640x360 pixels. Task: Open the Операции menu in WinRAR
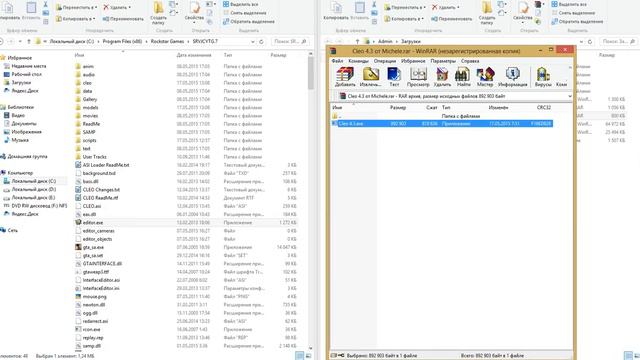(385, 61)
